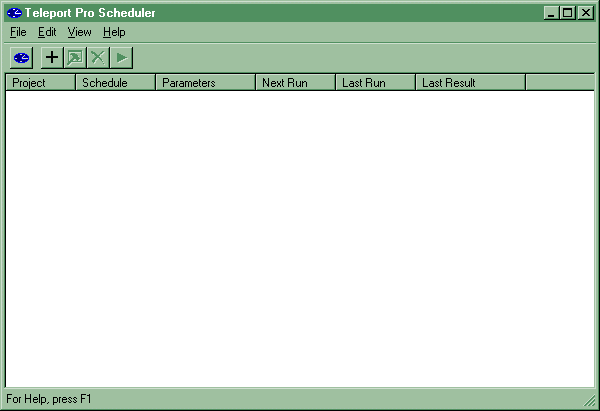Click the edit schedule properties toolbar icon
This screenshot has width=600, height=411.
click(75, 58)
